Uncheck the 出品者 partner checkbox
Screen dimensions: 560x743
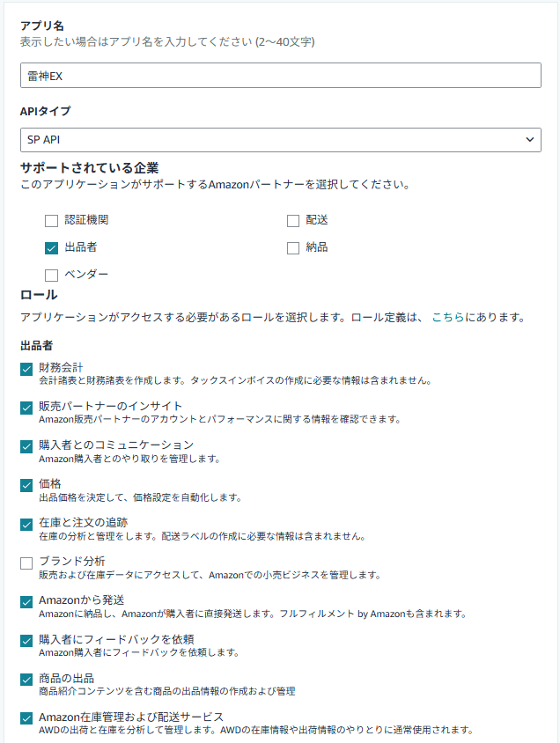click(51, 248)
